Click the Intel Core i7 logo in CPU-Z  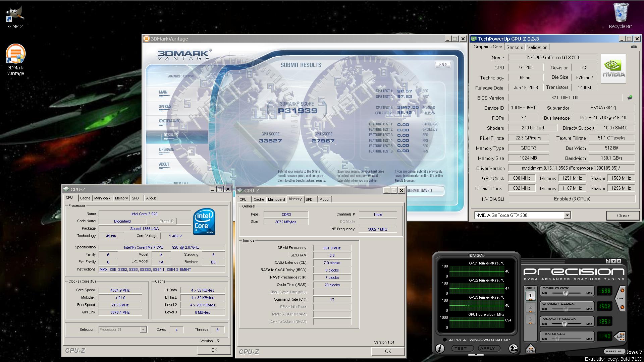204,222
